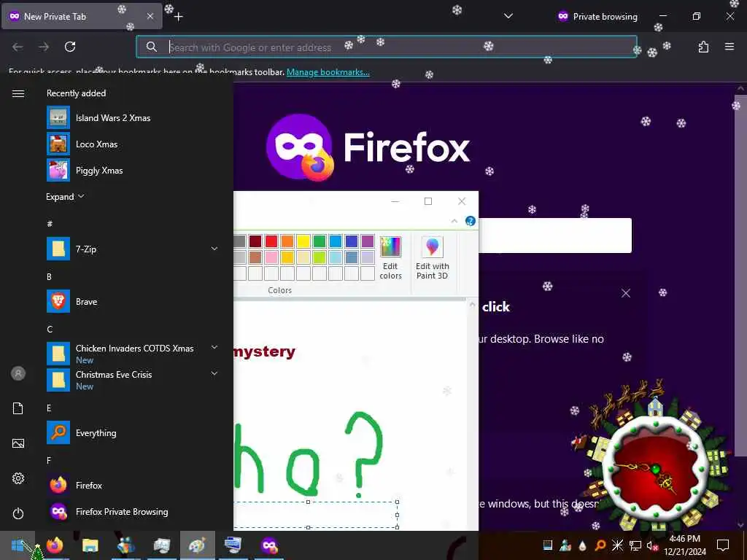The height and width of the screenshot is (560, 747).
Task: Click the Firefox address bar
Action: click(x=387, y=47)
